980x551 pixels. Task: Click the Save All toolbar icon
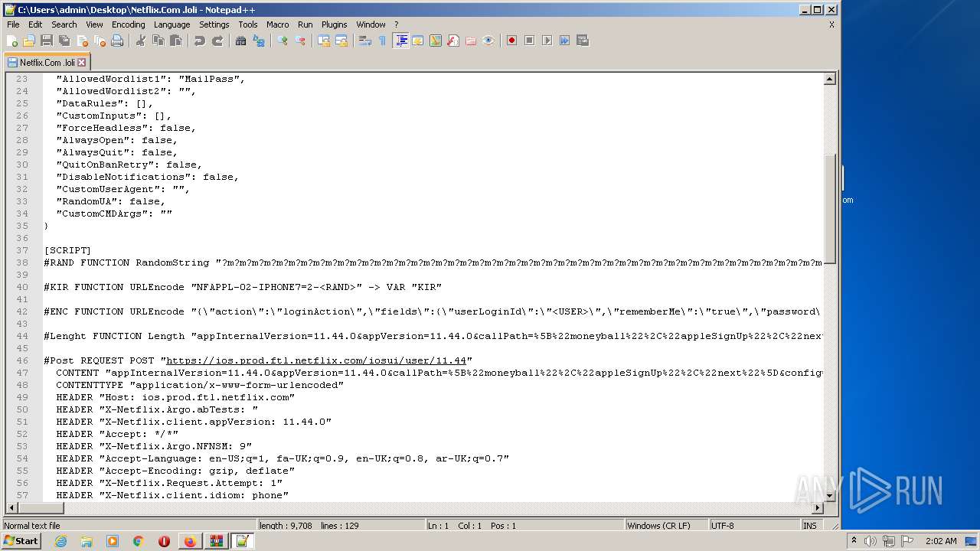pyautogui.click(x=64, y=41)
